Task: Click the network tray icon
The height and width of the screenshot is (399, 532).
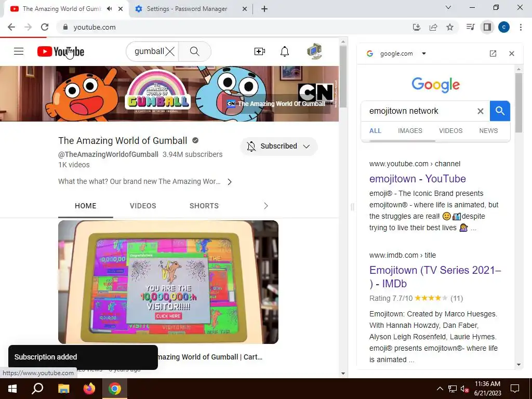Action: tap(453, 389)
